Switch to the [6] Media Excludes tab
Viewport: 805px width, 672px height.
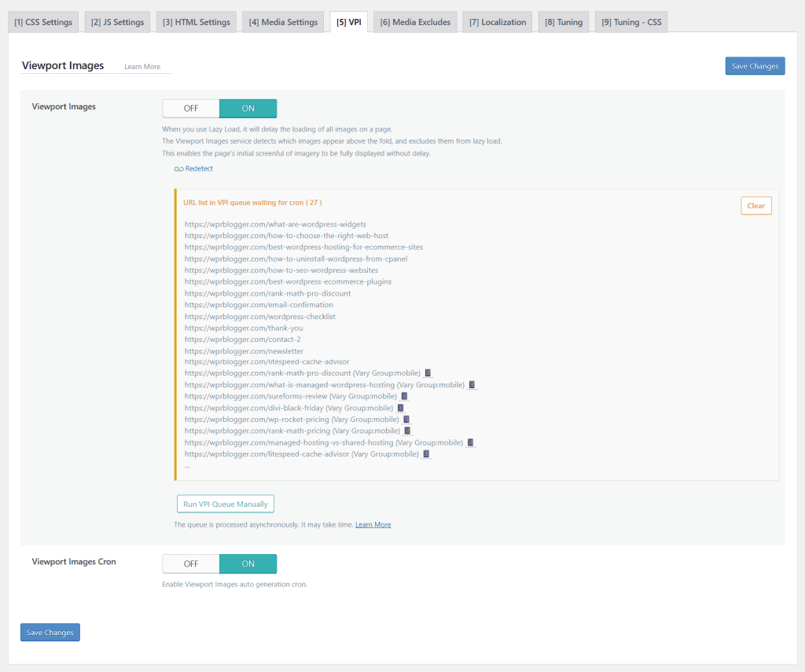414,21
